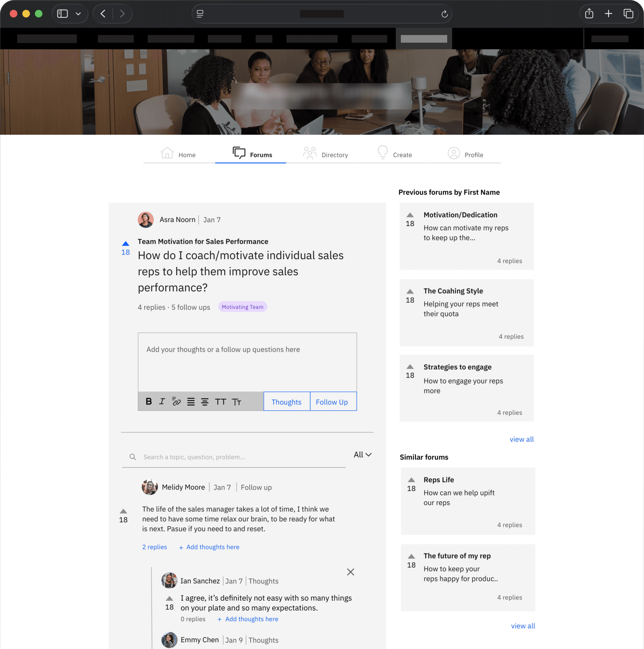View all previous forums
Viewport: 644px width, 649px height.
coord(521,439)
